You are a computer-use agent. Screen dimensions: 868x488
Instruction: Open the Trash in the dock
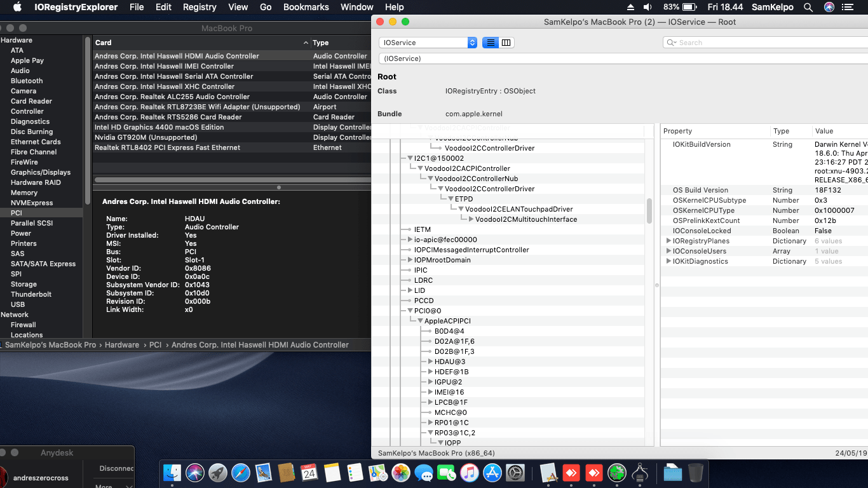point(696,472)
